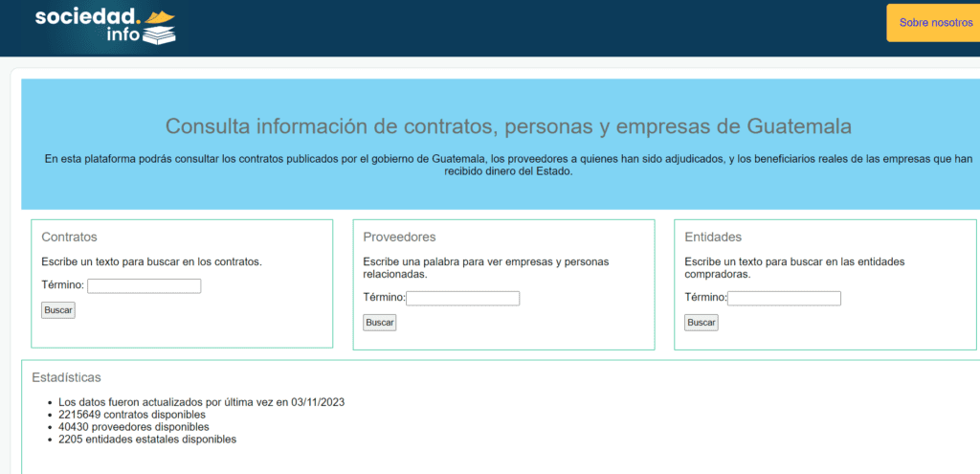Click the Término label in Contratos panel
Image resolution: width=980 pixels, height=474 pixels.
tap(63, 285)
